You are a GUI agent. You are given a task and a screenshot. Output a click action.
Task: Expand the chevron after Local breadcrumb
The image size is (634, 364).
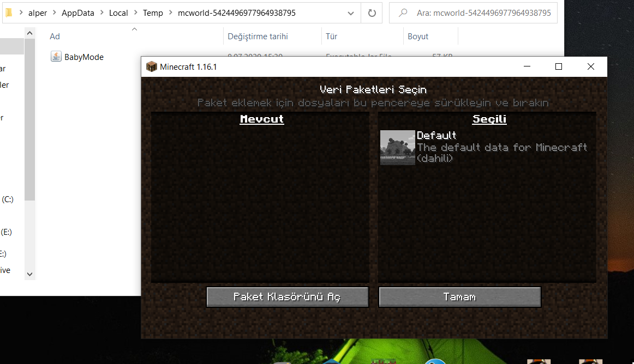pos(135,13)
